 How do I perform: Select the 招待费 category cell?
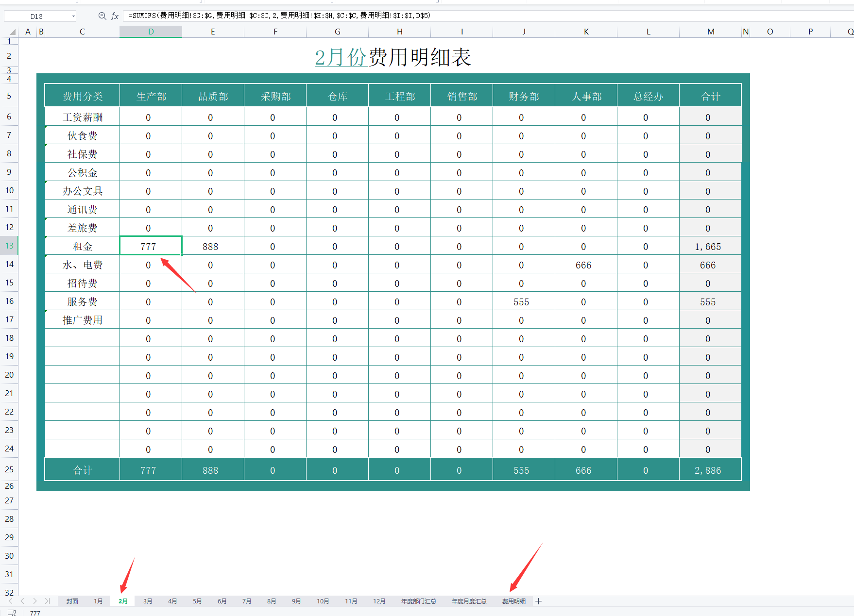[x=83, y=283]
